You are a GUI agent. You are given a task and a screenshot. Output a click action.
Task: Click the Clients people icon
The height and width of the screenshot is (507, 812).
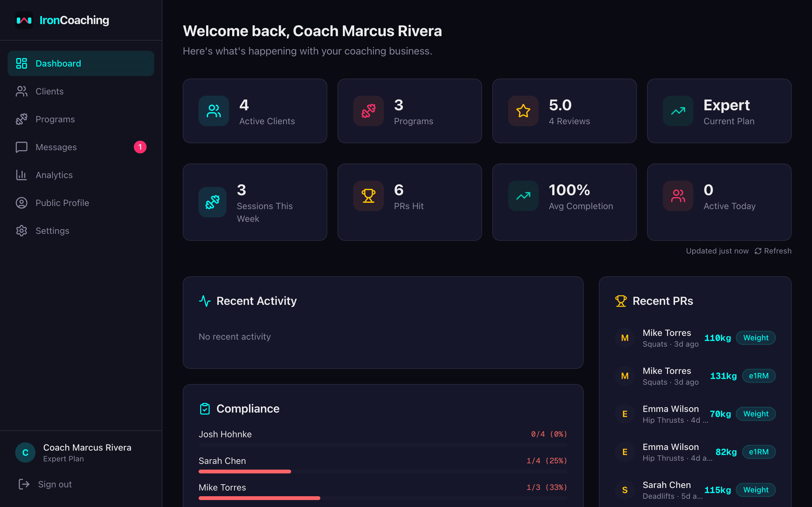[22, 91]
